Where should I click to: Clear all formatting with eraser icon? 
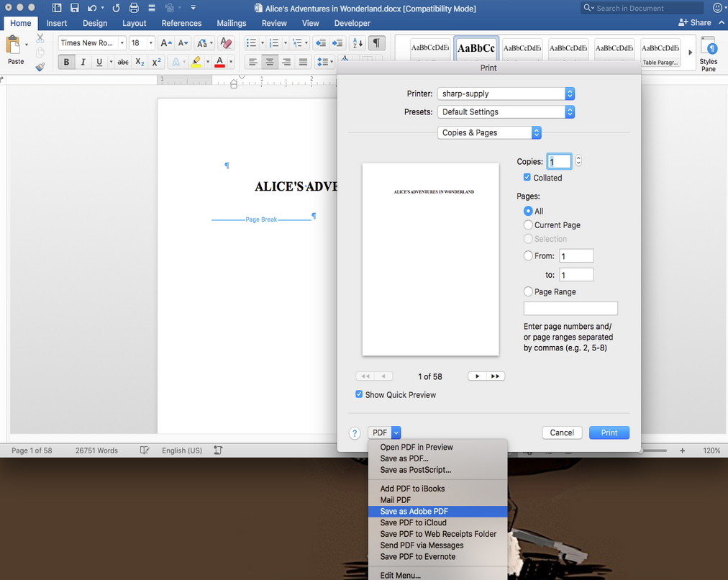tap(226, 43)
